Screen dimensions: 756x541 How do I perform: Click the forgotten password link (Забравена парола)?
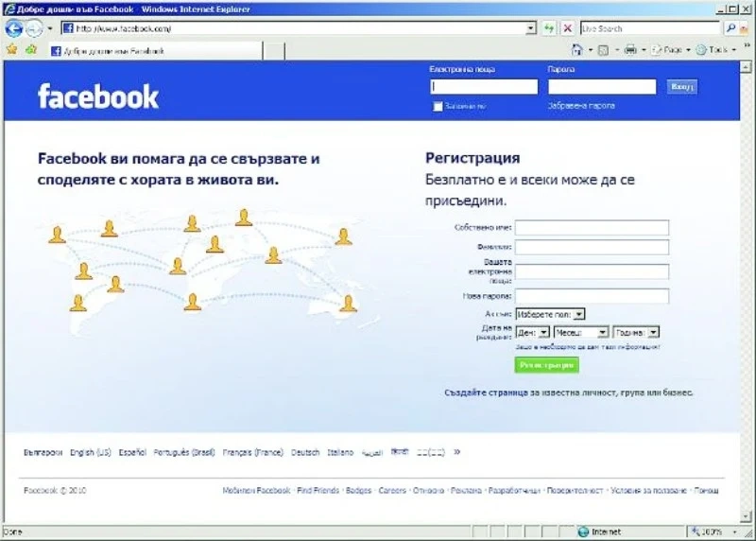tap(581, 105)
